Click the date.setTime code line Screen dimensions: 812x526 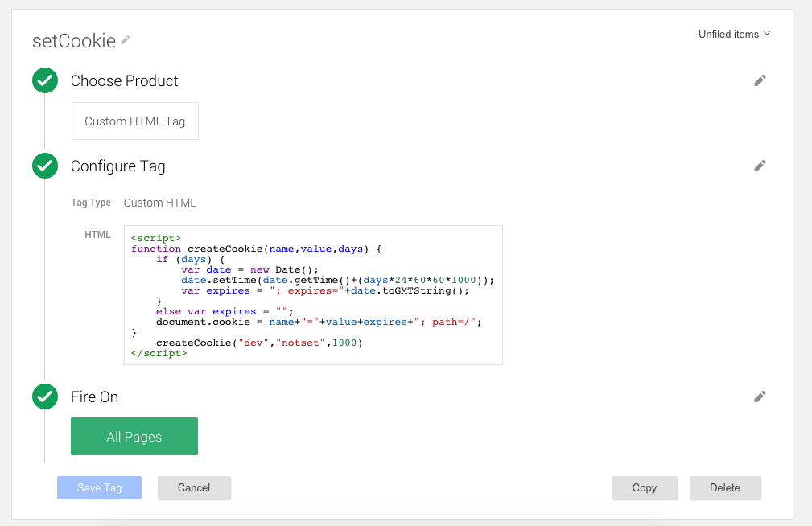tap(338, 280)
